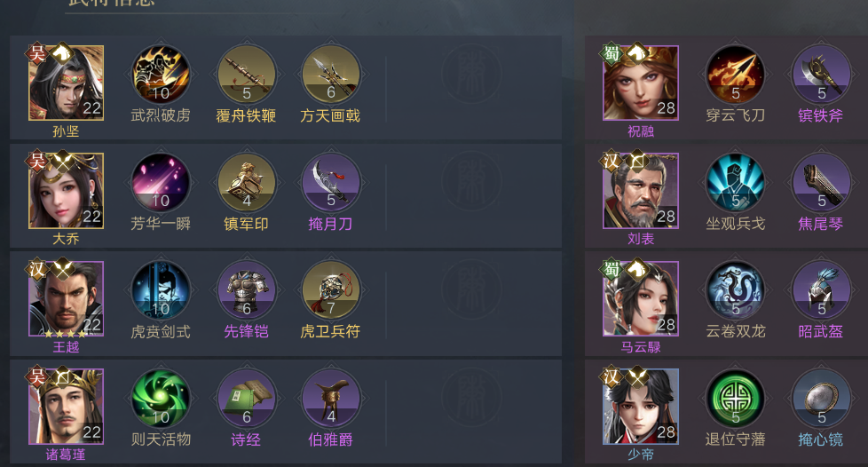Image resolution: width=868 pixels, height=467 pixels.
Task: Select the 虎贲剑式 skill icon
Action: [161, 290]
